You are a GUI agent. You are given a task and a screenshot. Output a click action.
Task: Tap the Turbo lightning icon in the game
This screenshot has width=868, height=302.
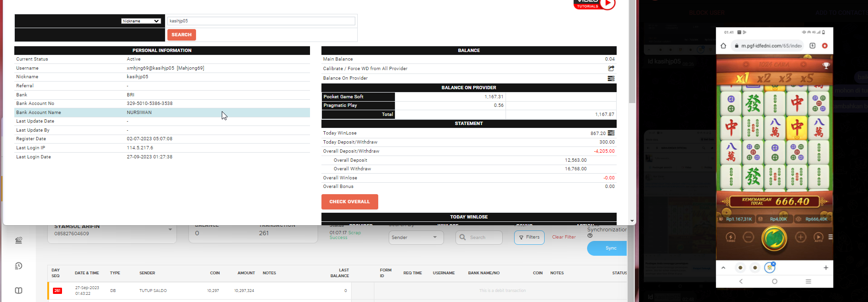point(731,237)
